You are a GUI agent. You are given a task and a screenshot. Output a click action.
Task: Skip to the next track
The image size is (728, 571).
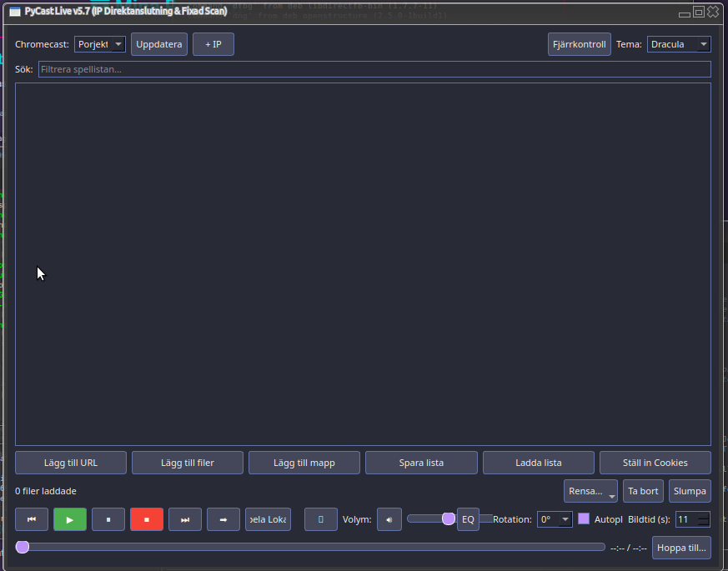tap(185, 519)
